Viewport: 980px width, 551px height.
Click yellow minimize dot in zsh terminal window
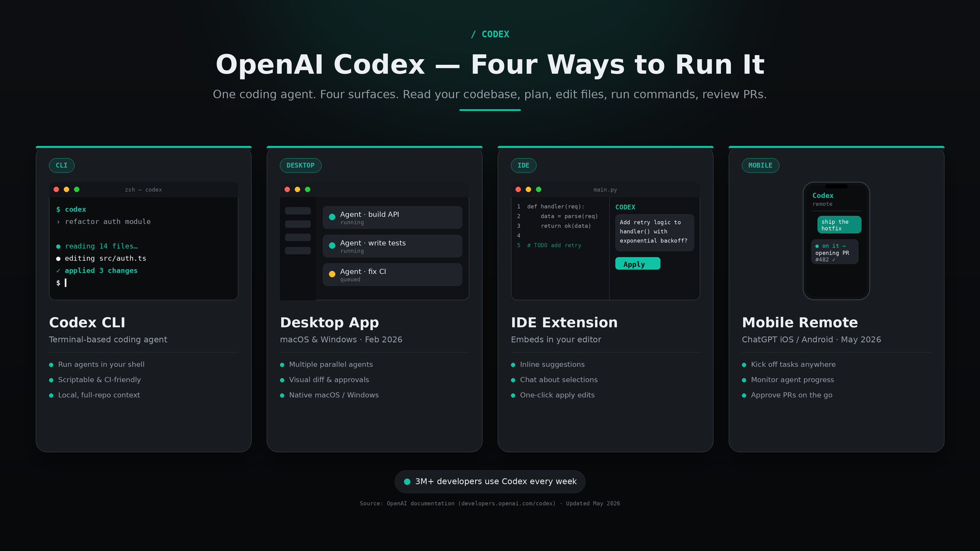click(x=66, y=189)
